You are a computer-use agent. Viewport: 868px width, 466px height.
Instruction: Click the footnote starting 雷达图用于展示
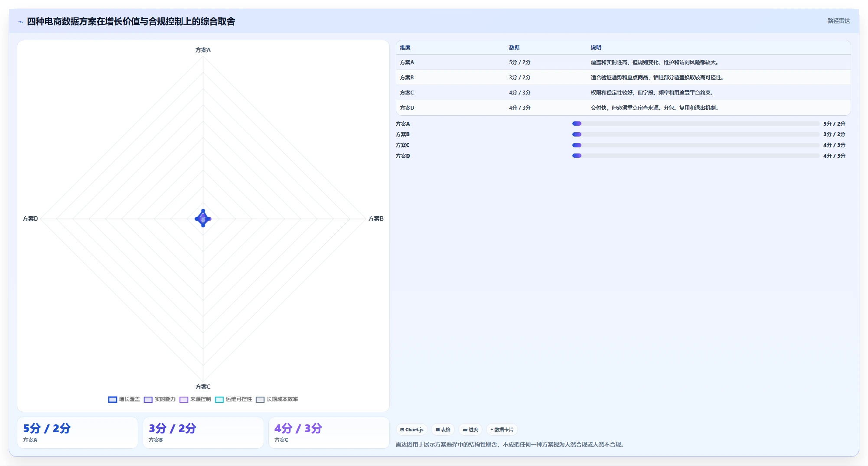point(511,444)
